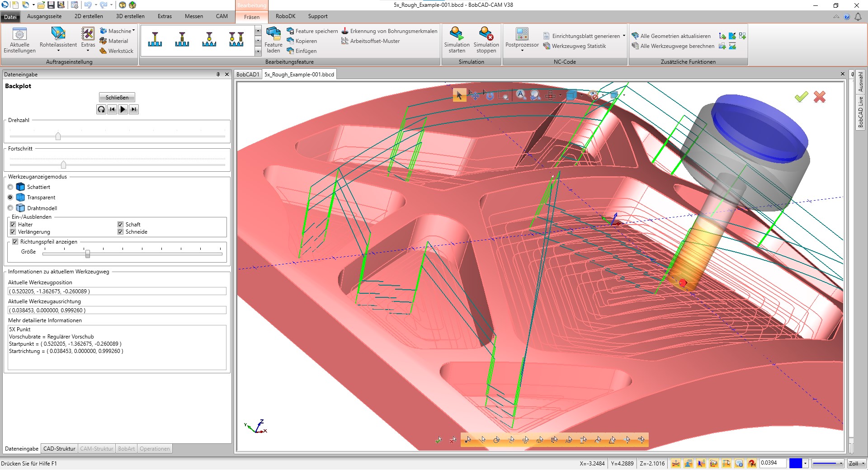Select Schattiert tool display mode
This screenshot has width=868, height=470.
(10, 187)
